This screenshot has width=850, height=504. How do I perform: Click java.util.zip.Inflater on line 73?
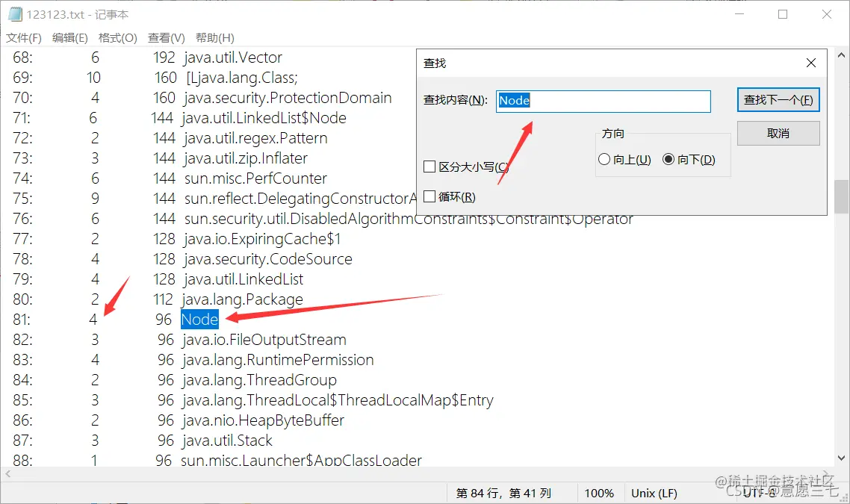[x=246, y=158]
